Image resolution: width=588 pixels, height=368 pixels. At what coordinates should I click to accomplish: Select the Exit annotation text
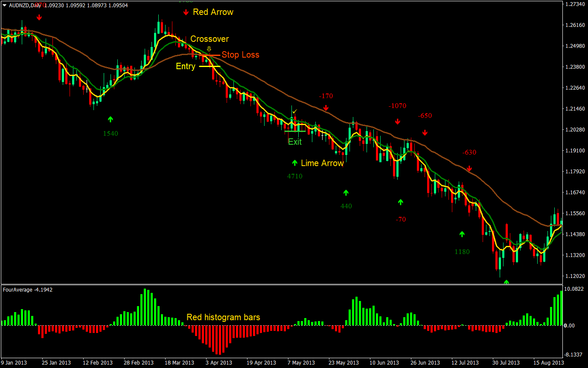coord(294,142)
